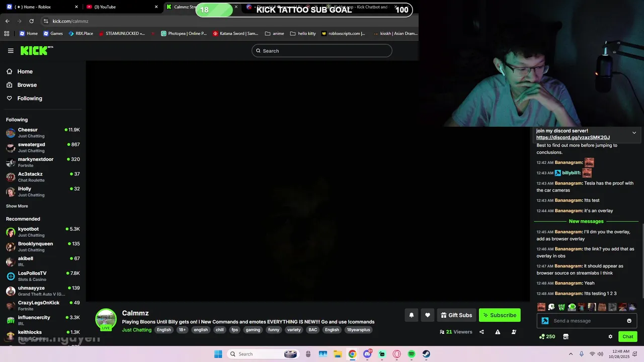Jump to New messages in chat
This screenshot has width=644, height=362.
586,221
